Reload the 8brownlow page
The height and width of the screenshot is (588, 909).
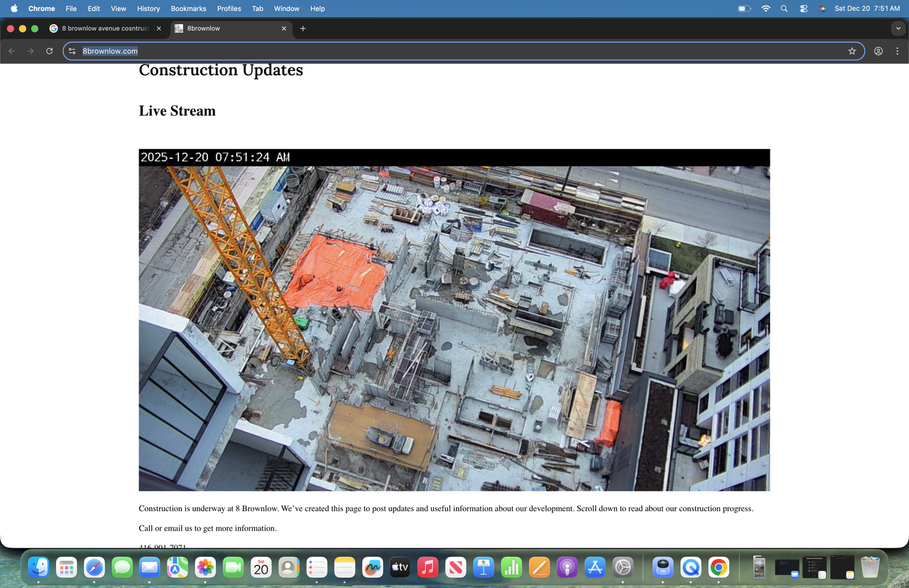click(x=49, y=51)
